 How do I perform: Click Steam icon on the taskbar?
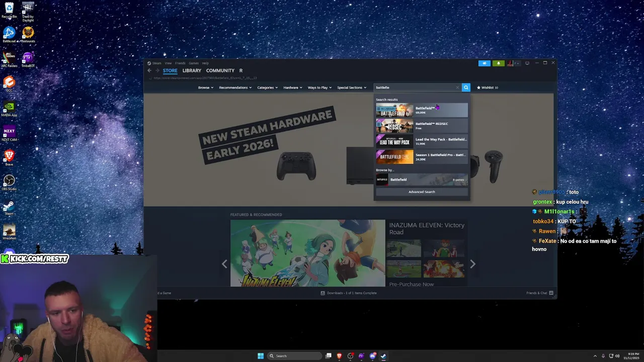[383, 356]
